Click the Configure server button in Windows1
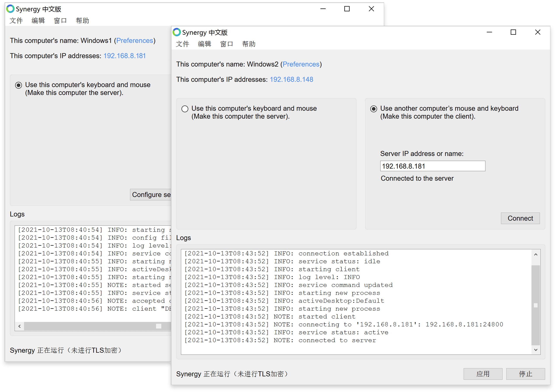The height and width of the screenshot is (392, 555). coord(151,194)
